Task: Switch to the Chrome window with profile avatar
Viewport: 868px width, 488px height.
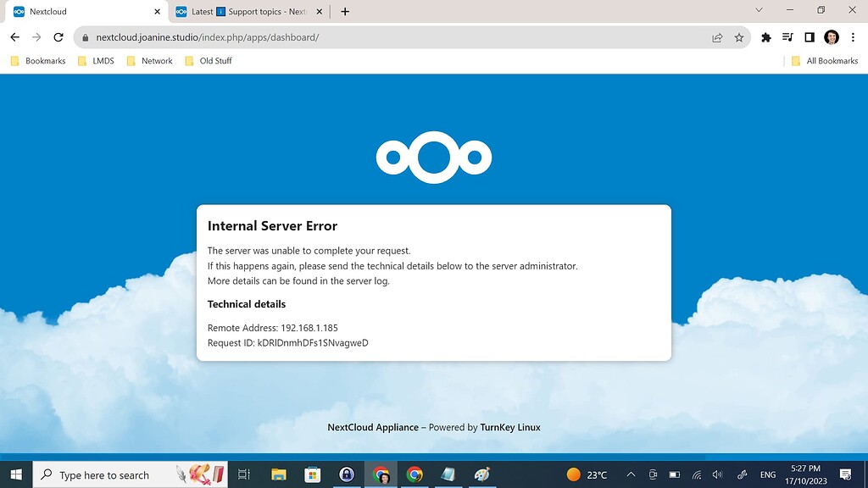Action: [381, 474]
